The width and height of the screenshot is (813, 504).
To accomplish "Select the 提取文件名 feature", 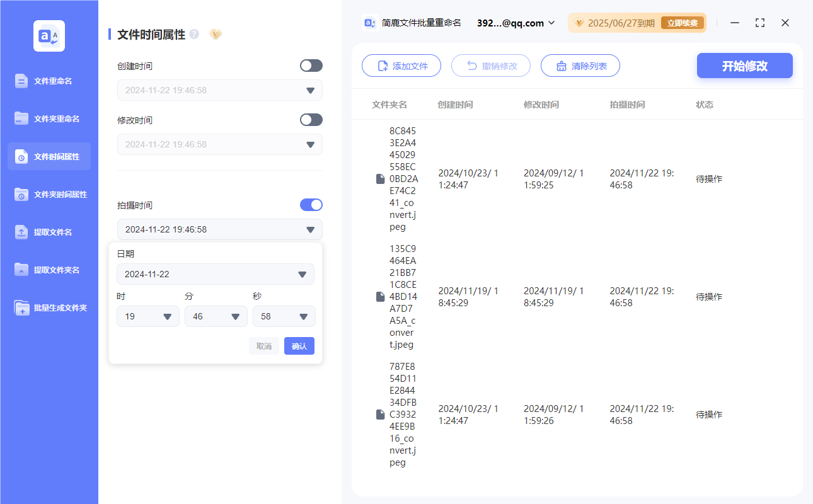I will point(49,232).
